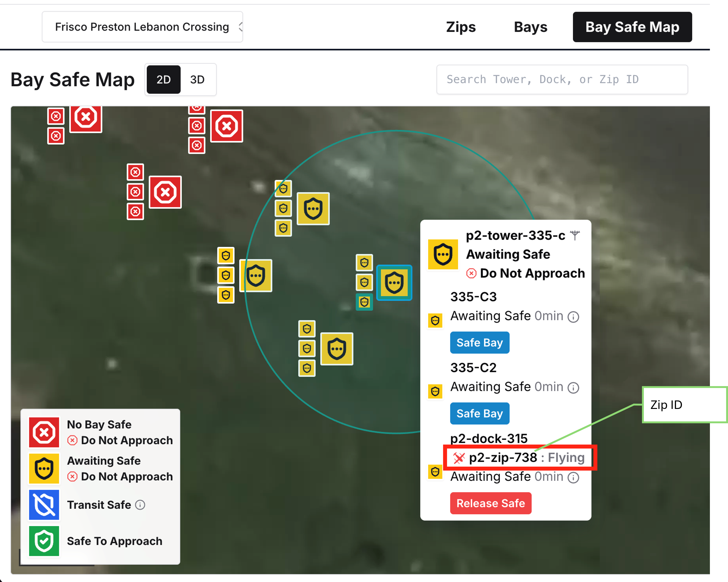Image resolution: width=728 pixels, height=582 pixels.
Task: Click the Safe To Approach legend label
Action: tap(114, 541)
